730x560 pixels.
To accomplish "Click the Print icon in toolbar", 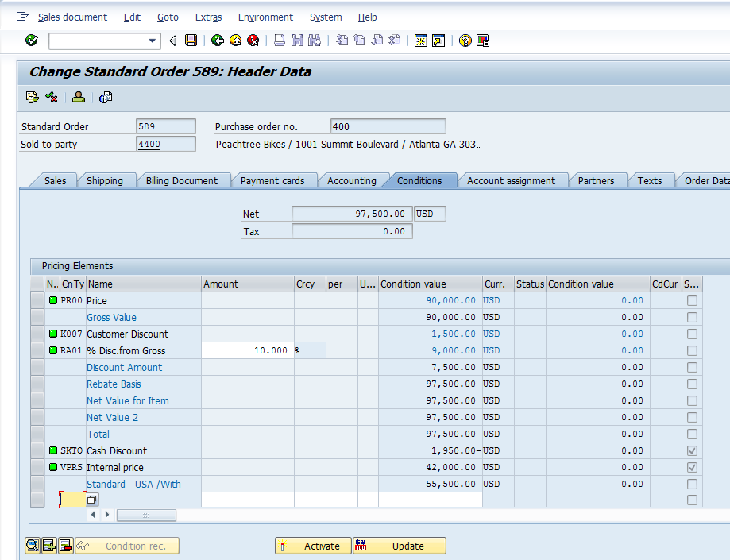I will point(280,41).
